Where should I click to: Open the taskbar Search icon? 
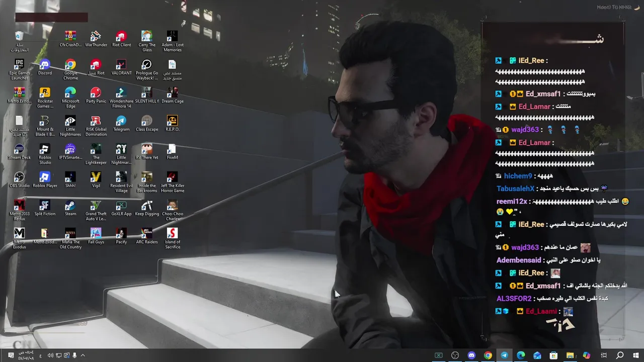click(620, 355)
